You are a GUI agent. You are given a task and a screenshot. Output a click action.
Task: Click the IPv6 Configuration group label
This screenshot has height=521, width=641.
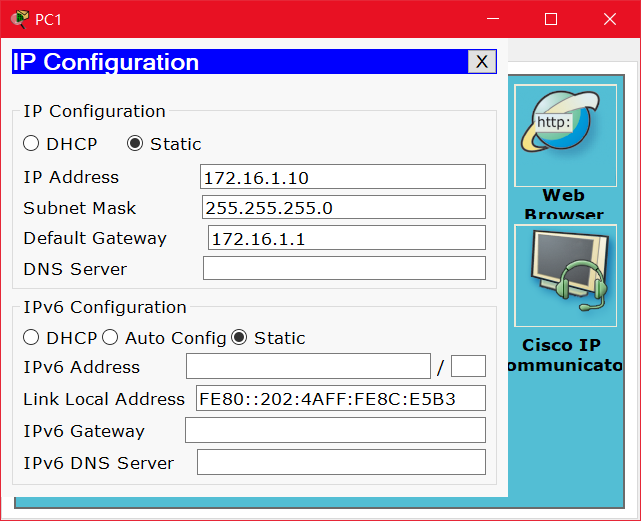pyautogui.click(x=105, y=307)
